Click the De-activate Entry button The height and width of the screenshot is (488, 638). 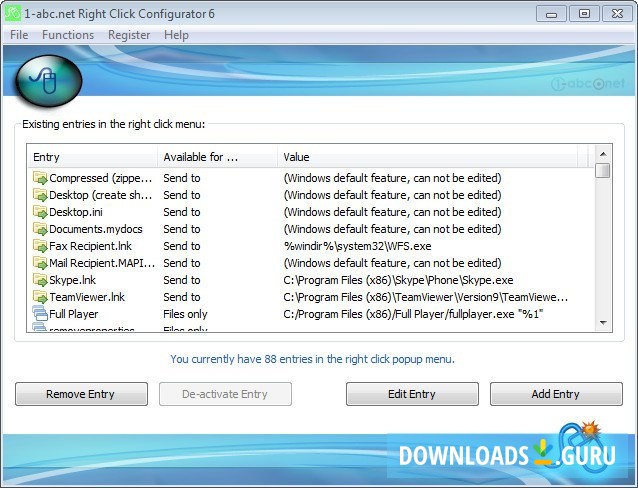pos(225,394)
